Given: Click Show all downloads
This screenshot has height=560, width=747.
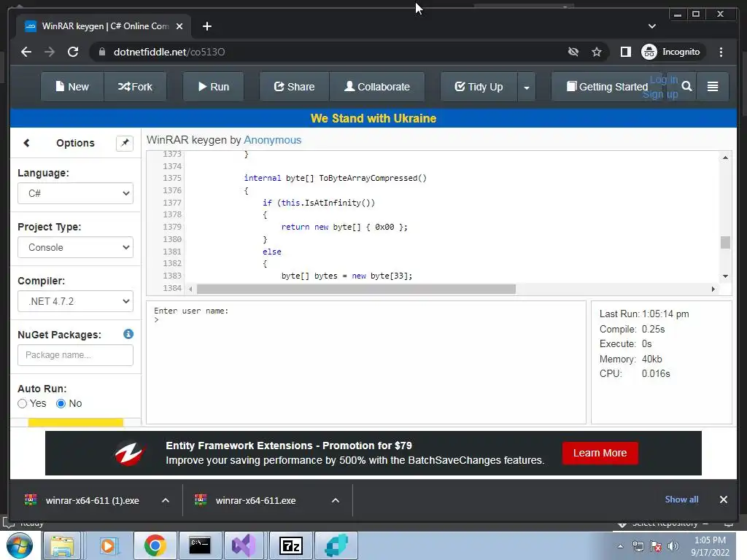Looking at the screenshot, I should click(x=681, y=499).
